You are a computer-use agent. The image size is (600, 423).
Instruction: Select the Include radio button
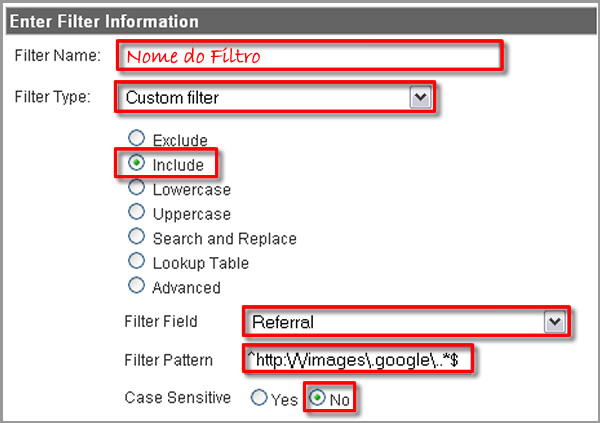tap(136, 164)
